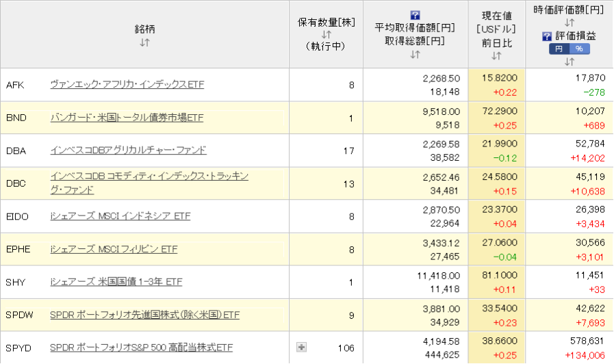Image resolution: width=614 pixels, height=364 pixels.
Task: Open the DBC コモディティ・インデックス fund link
Action: [x=149, y=177]
